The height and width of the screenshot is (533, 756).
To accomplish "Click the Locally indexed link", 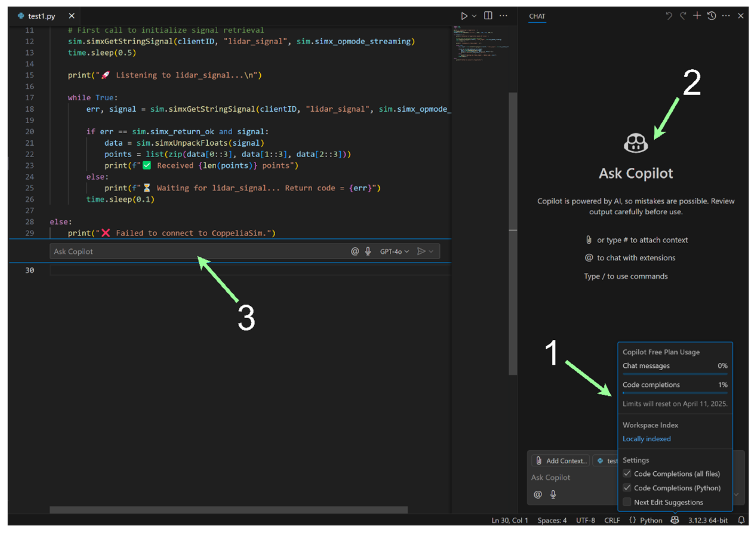I will pos(646,439).
